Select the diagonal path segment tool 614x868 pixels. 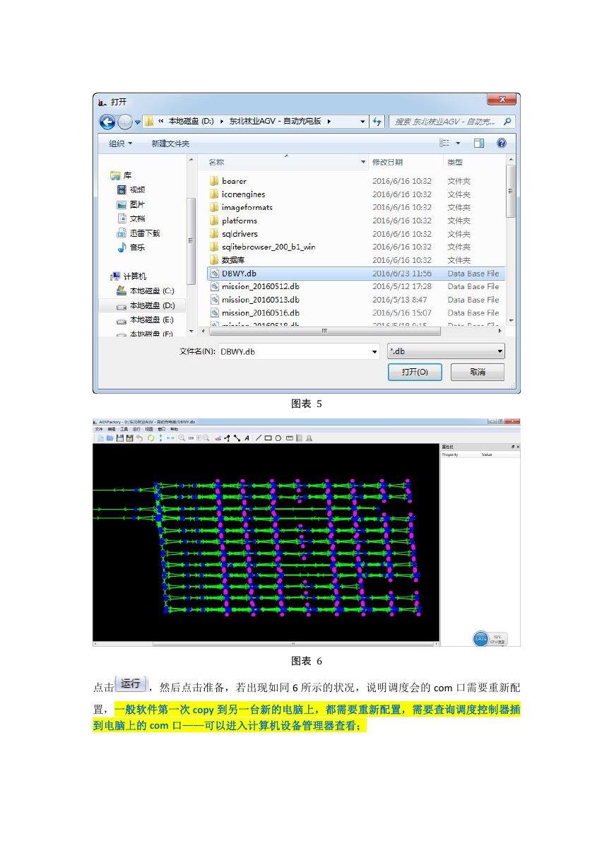(x=237, y=438)
